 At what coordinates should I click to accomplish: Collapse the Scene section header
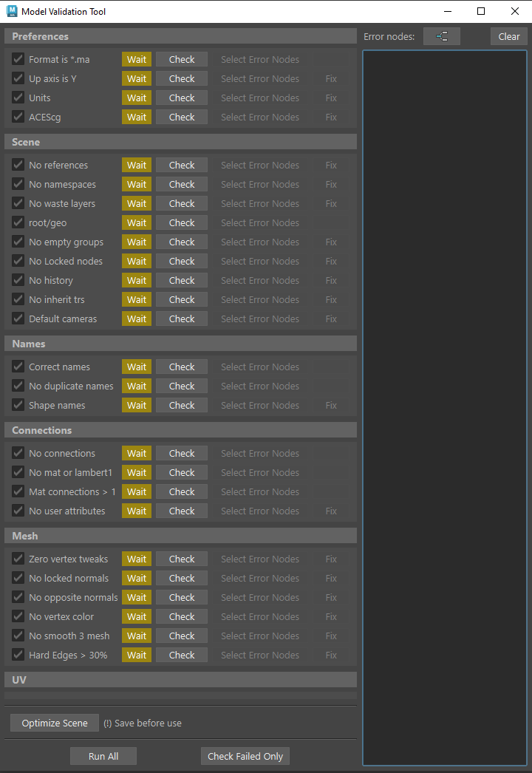point(180,142)
